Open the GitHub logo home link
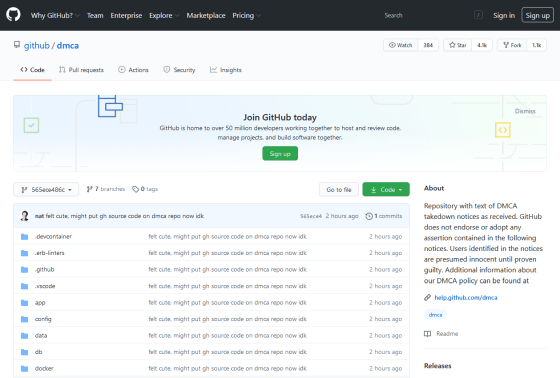 pyautogui.click(x=13, y=15)
